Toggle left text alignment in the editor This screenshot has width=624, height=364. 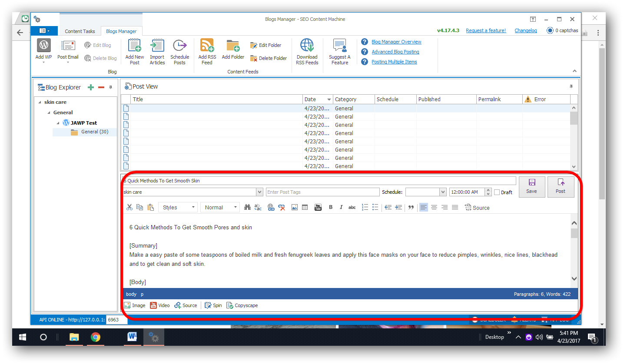click(423, 208)
